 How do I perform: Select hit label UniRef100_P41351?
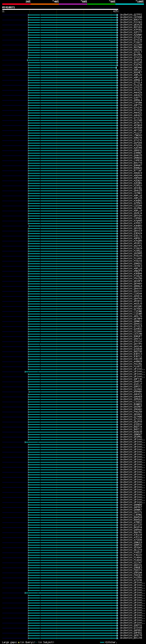[131, 364]
